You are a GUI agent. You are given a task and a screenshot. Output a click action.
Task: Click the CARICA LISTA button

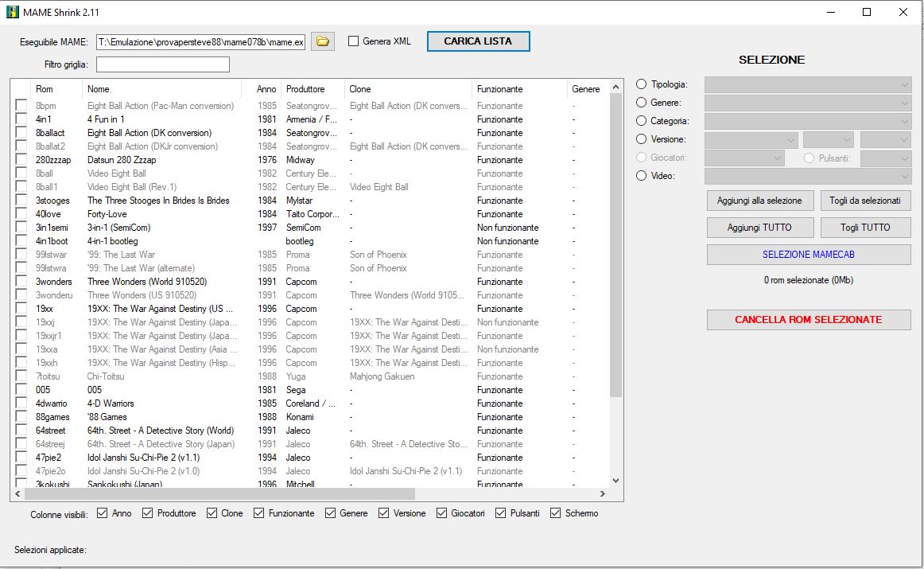[x=478, y=41]
